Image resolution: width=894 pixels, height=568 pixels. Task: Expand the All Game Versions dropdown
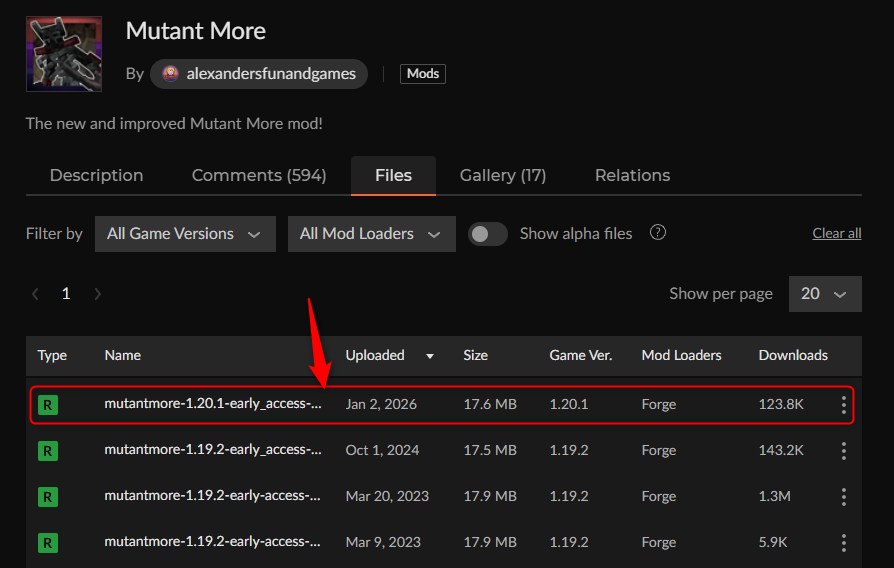[185, 234]
